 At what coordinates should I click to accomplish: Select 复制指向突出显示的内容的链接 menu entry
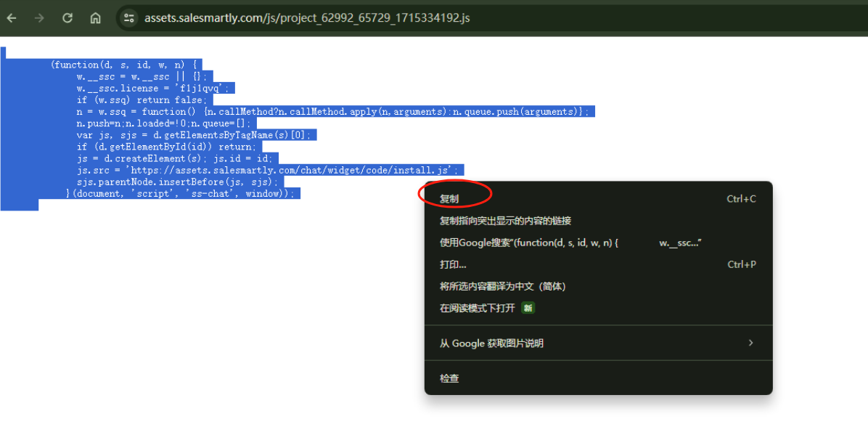[x=598, y=220]
